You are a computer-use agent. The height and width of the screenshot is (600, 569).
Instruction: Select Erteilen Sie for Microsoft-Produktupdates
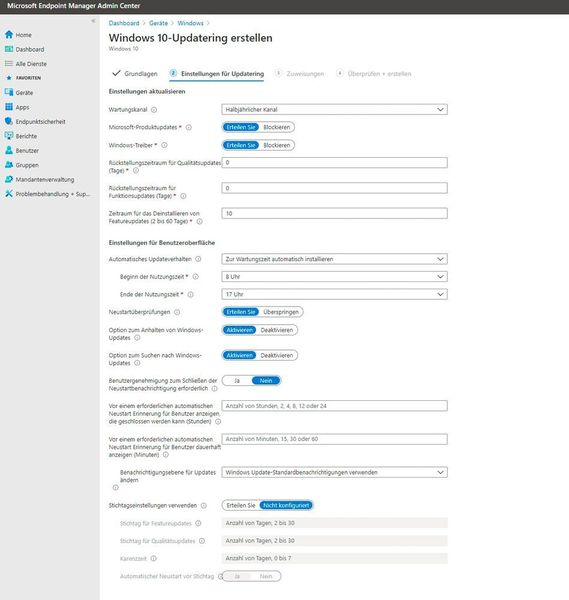[x=241, y=127]
